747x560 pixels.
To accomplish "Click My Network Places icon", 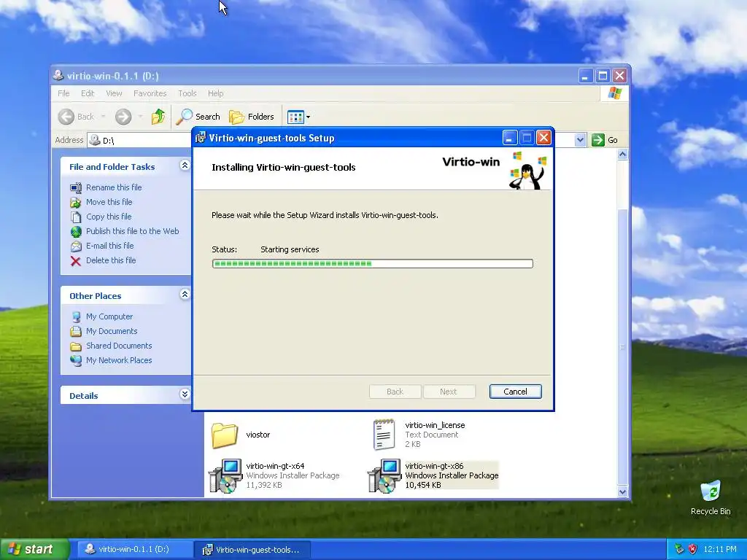I will click(x=76, y=360).
